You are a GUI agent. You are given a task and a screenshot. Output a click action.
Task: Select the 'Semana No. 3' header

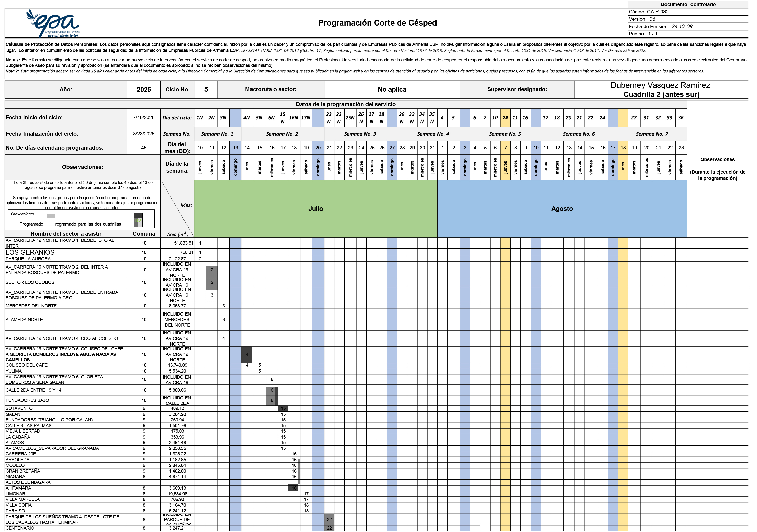[x=360, y=134]
